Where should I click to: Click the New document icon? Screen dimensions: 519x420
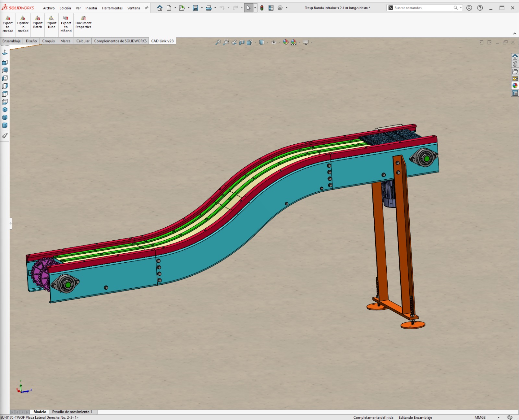pos(169,8)
